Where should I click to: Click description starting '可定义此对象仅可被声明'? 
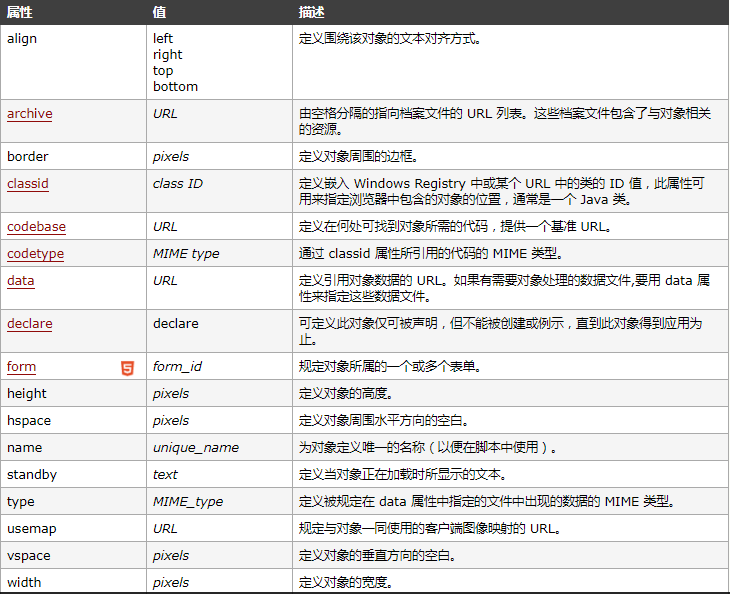[500, 331]
